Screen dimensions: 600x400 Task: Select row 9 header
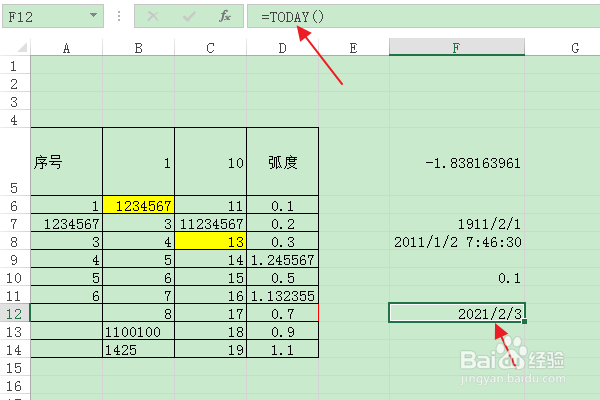pyautogui.click(x=15, y=260)
